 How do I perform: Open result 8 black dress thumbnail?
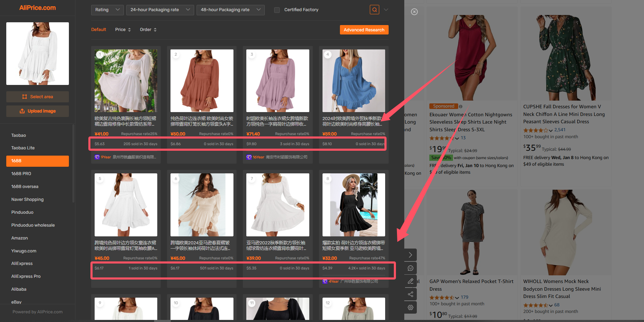[354, 205]
